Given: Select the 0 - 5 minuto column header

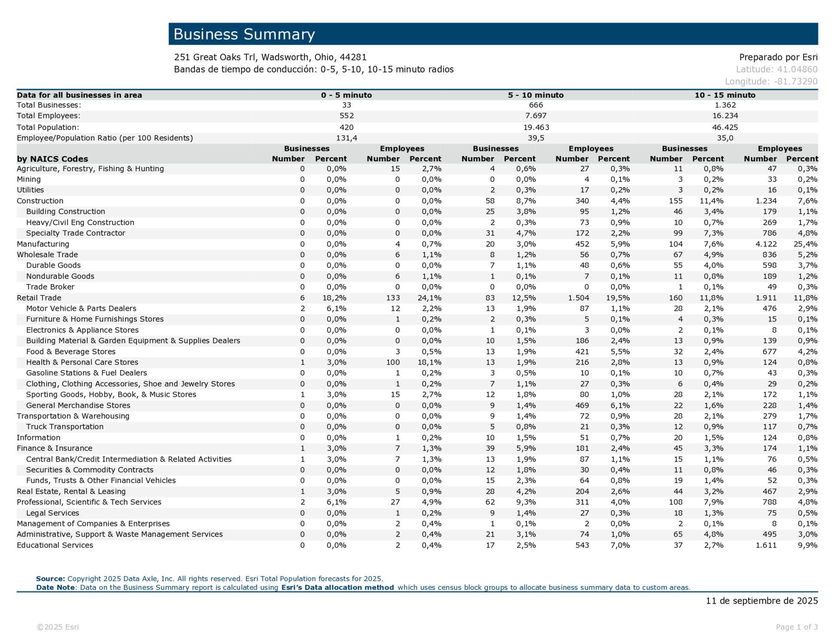Looking at the screenshot, I should point(346,95).
